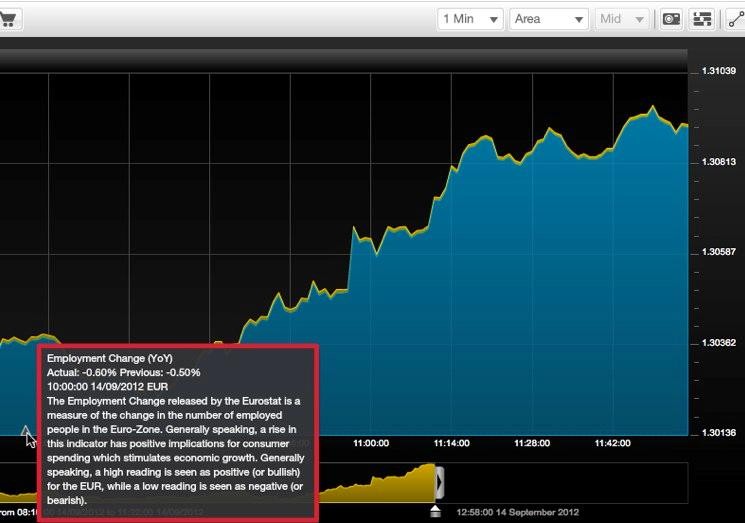Click the 1.30587 price axis label

pos(718,252)
